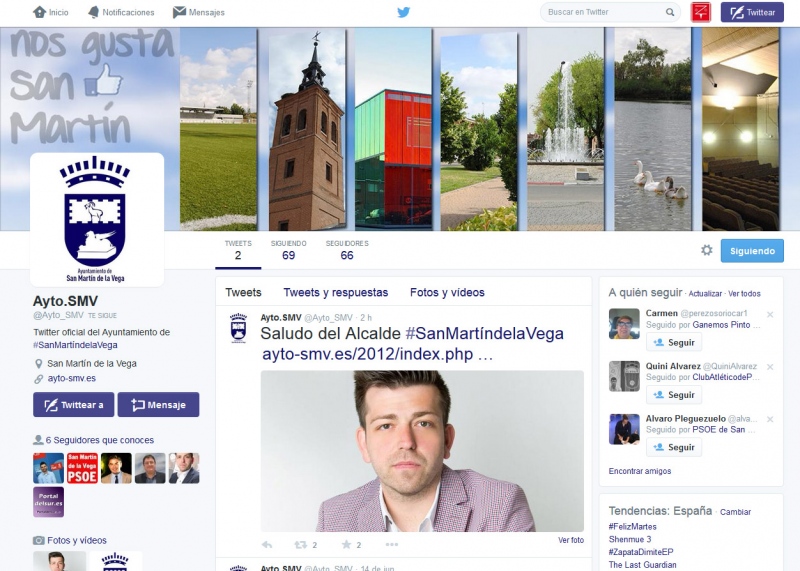Screen dimensions: 800x571
Task: Retweet the Saludo del Alcalde tweet
Action: click(301, 545)
